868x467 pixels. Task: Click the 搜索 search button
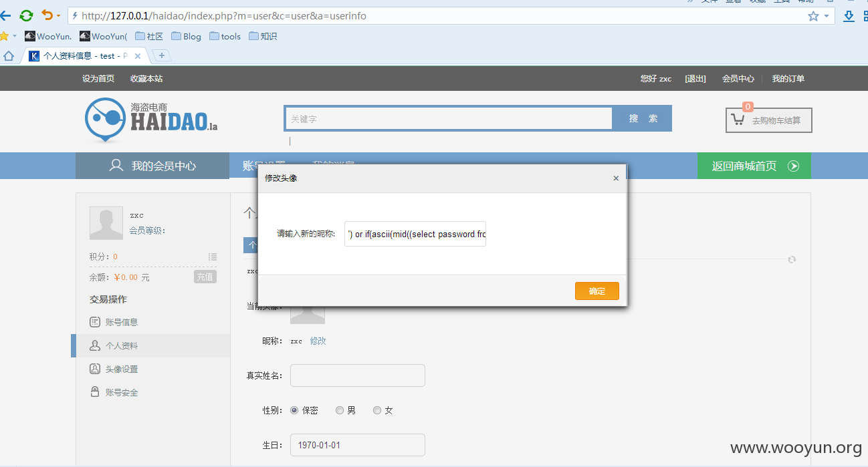click(643, 118)
